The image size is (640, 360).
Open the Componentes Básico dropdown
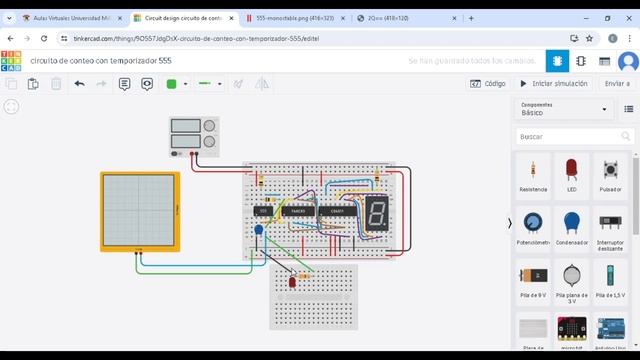[564, 109]
